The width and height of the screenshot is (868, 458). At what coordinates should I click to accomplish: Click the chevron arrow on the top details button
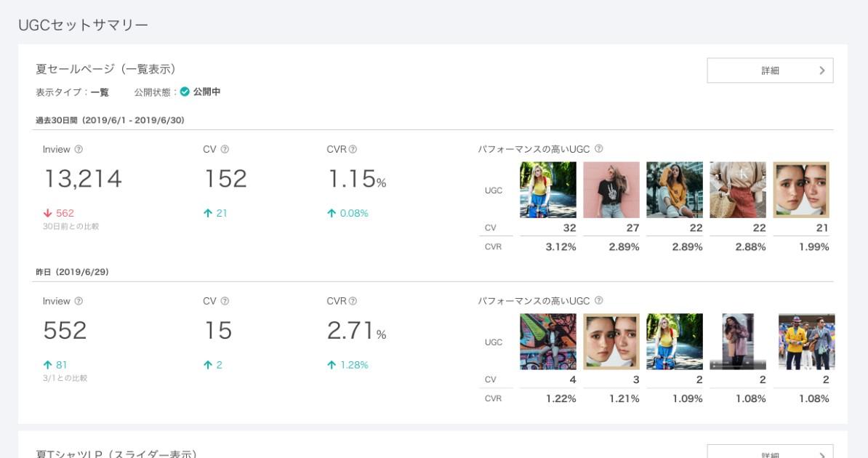(x=822, y=71)
